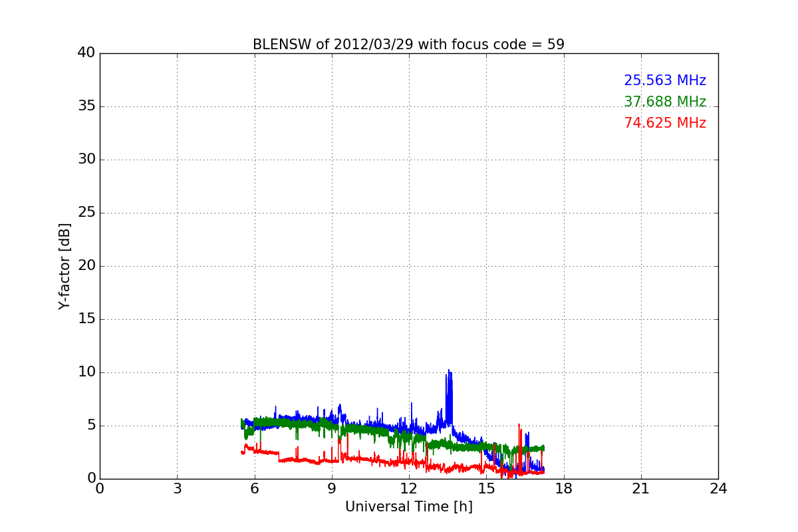Click the y-axis tick label '5'
Screen dimensions: 798x532
point(91,426)
